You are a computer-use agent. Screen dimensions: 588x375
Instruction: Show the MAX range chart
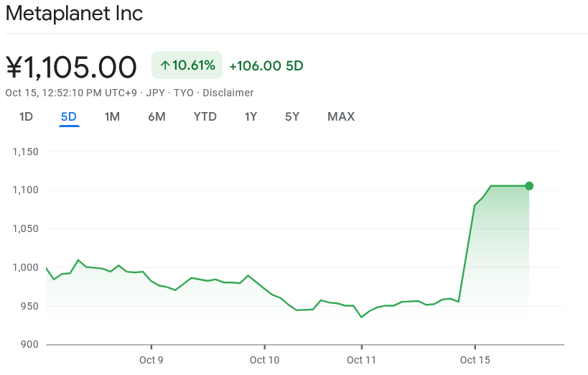[341, 116]
